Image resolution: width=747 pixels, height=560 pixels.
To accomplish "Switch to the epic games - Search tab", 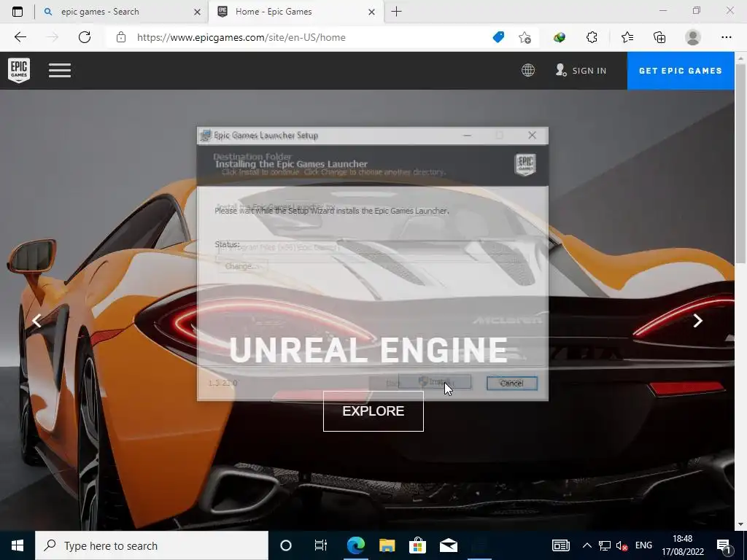I will click(121, 12).
